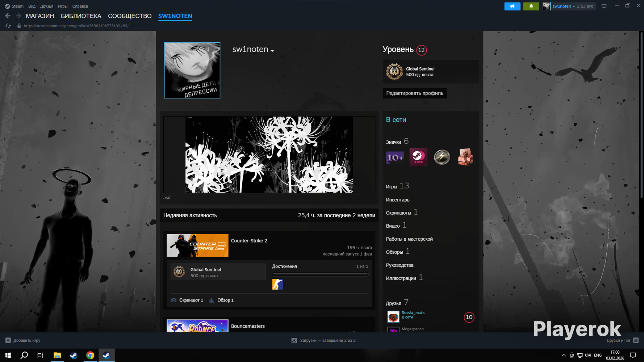Screen dimensions: 644x362
Task: Click the sw1noten profile avatar
Action: (x=192, y=70)
